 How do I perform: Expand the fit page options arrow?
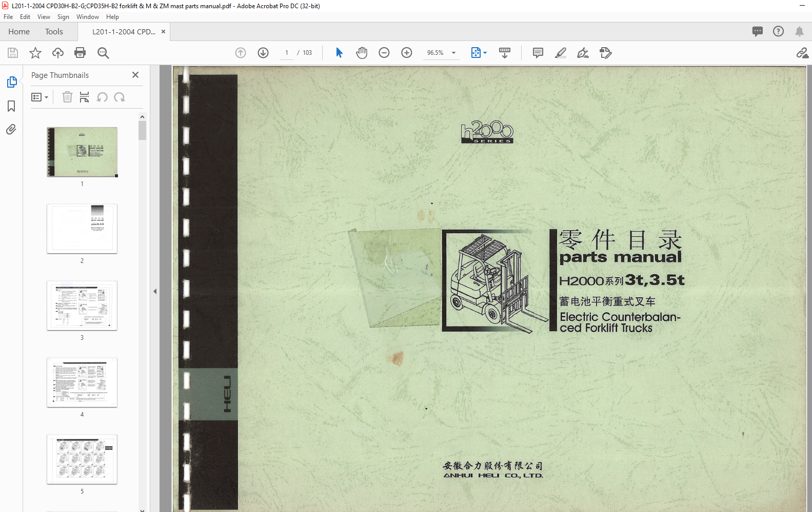(x=485, y=53)
